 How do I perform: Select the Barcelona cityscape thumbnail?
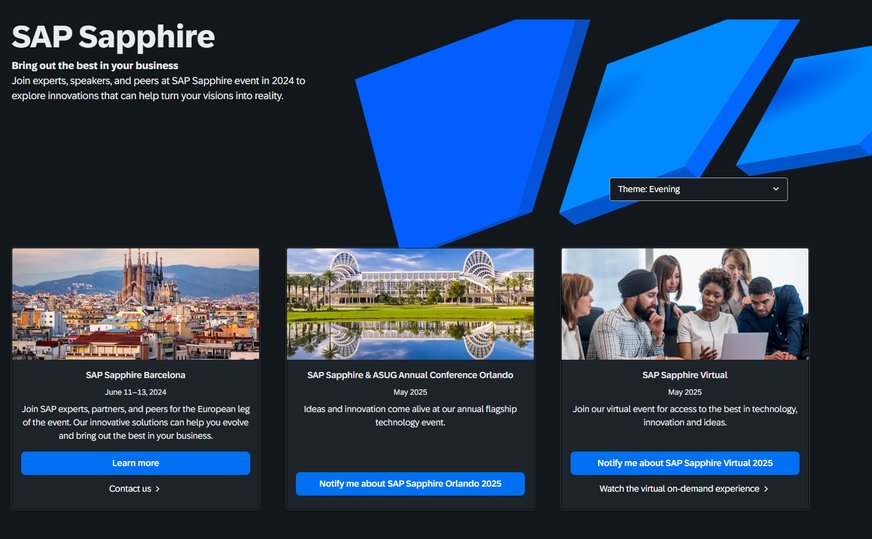[136, 304]
